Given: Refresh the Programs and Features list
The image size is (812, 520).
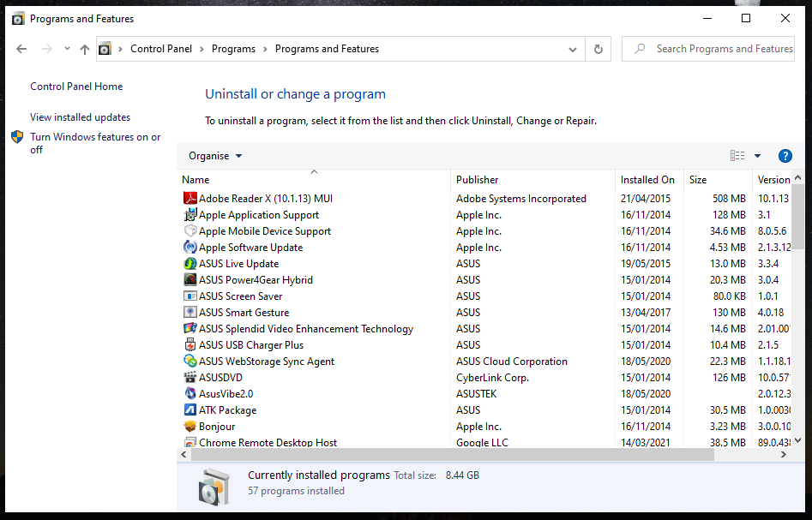Looking at the screenshot, I should click(x=598, y=49).
